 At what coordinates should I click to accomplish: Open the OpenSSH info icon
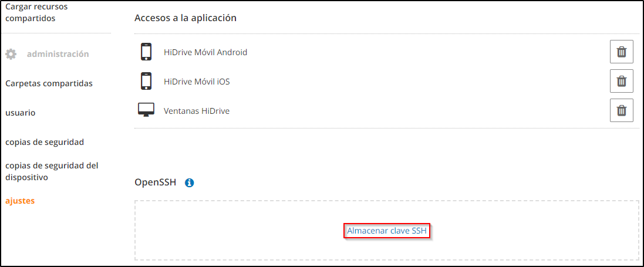(190, 182)
